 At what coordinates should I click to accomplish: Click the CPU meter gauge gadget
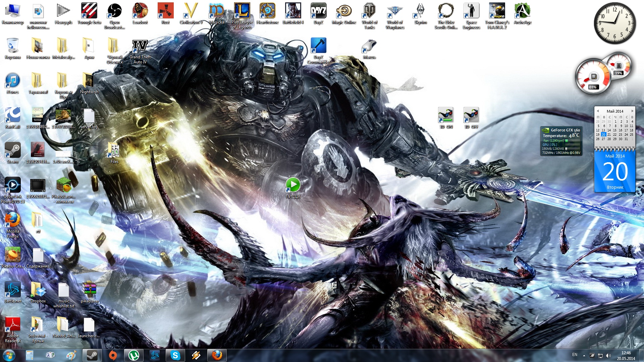click(593, 77)
